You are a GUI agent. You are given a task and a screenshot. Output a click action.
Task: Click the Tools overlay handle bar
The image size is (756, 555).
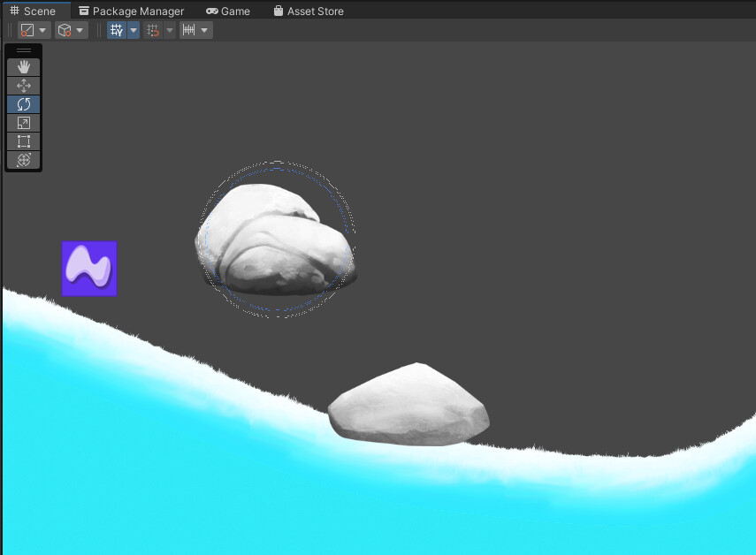point(23,51)
